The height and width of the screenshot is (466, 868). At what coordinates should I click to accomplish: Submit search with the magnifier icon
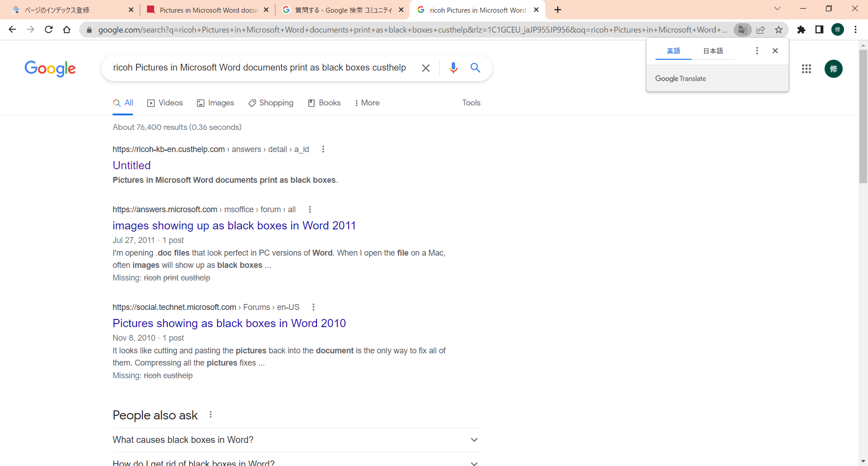(475, 68)
